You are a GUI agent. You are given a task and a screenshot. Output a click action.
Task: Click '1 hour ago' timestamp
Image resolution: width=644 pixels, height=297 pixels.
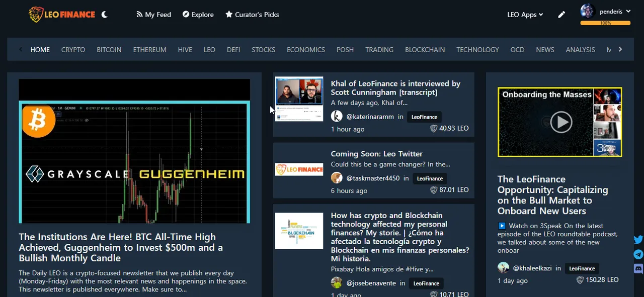(x=348, y=129)
